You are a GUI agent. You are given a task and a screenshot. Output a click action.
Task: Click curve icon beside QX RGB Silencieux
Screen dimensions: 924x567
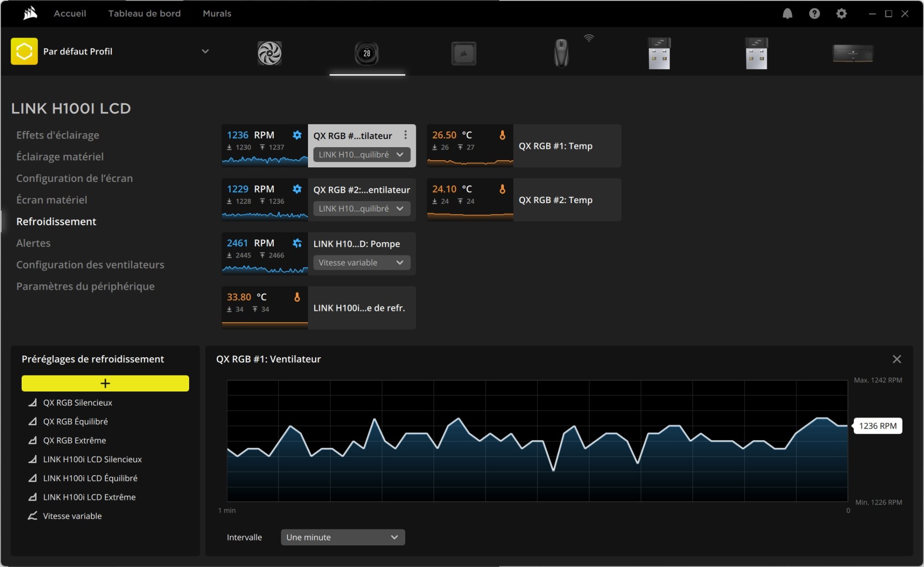tap(32, 403)
